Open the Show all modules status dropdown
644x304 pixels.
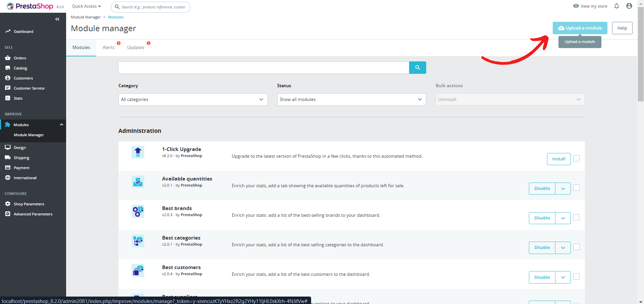351,99
